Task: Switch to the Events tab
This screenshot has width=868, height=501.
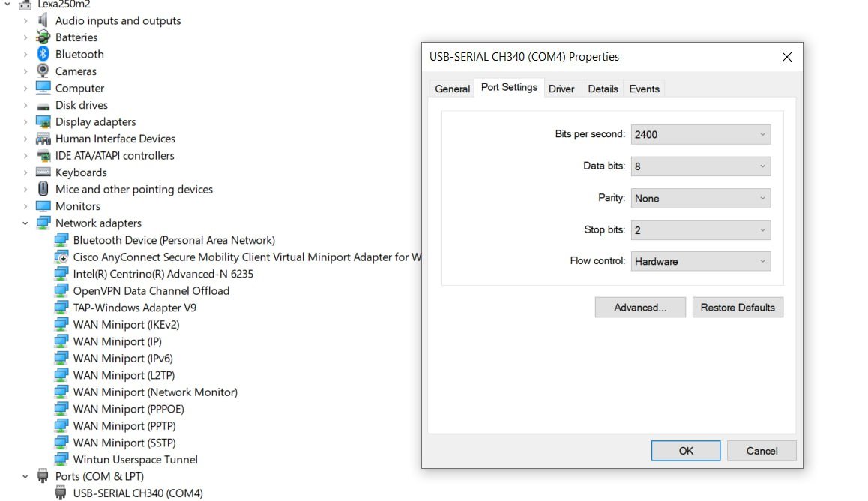Action: click(644, 88)
